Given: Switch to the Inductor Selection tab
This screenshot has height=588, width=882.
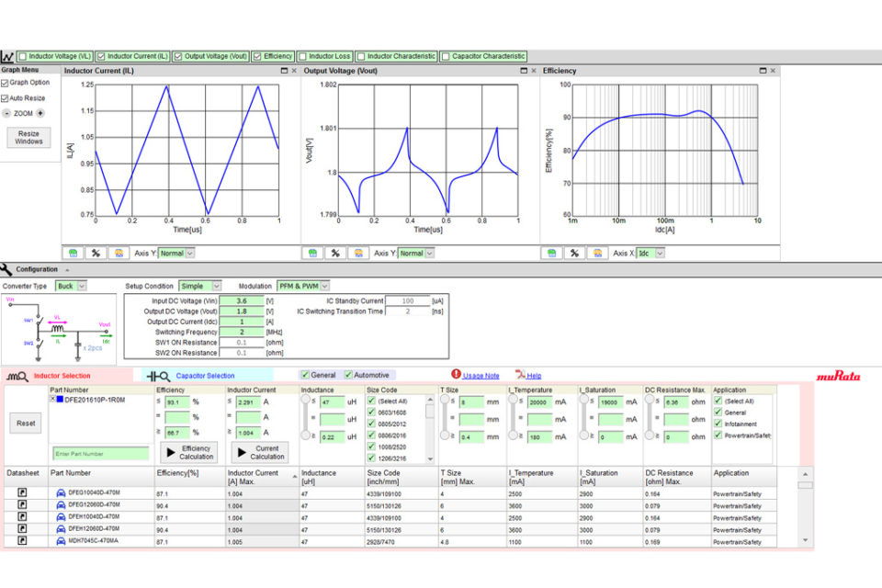Looking at the screenshot, I should coord(62,376).
